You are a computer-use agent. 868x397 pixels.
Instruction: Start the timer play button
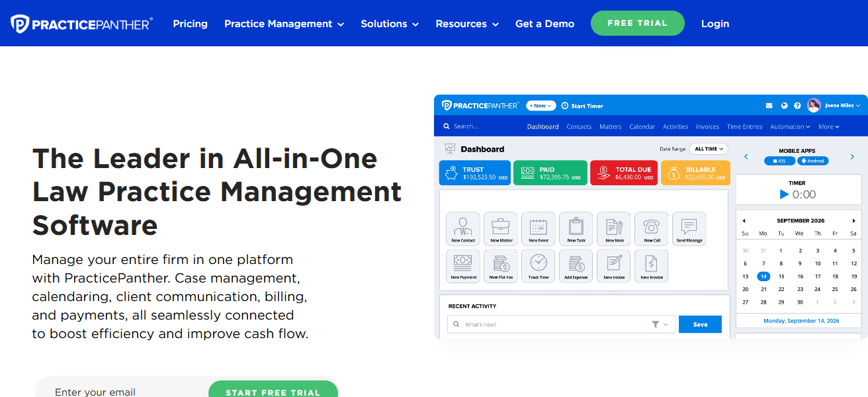coord(784,195)
